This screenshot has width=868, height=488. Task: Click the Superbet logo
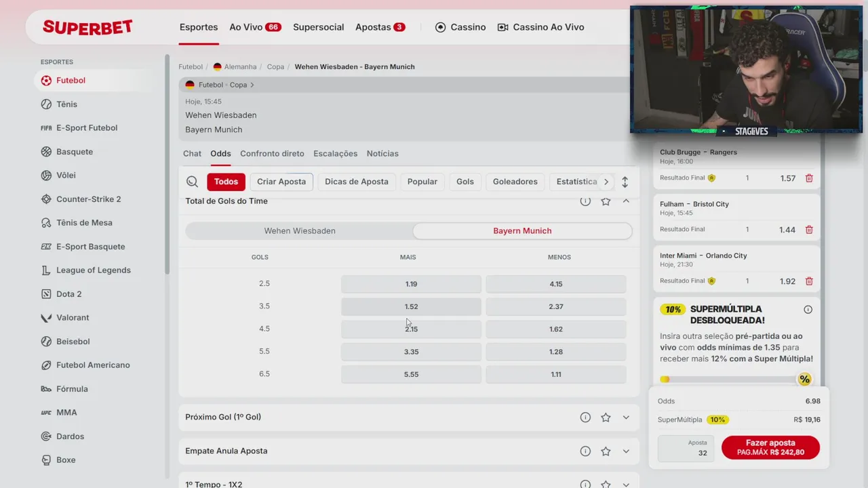tap(87, 27)
